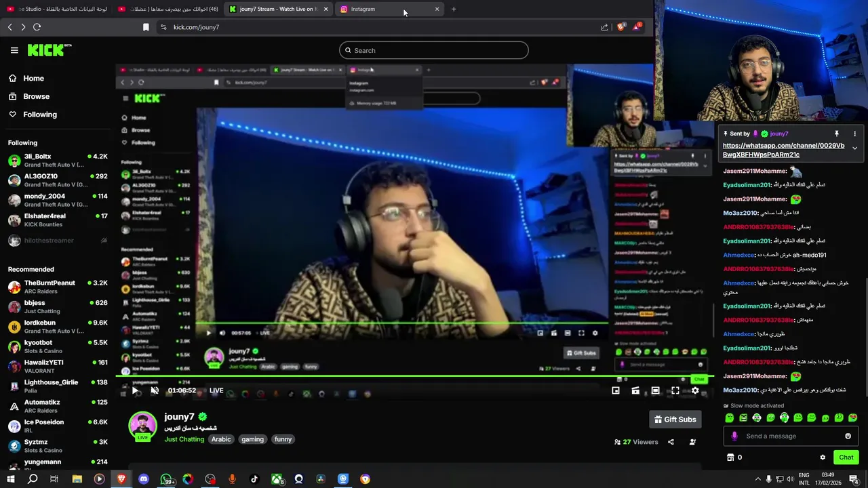Open Lighthouse_Girlie recommended channel
868x488 pixels.
[x=57, y=386]
